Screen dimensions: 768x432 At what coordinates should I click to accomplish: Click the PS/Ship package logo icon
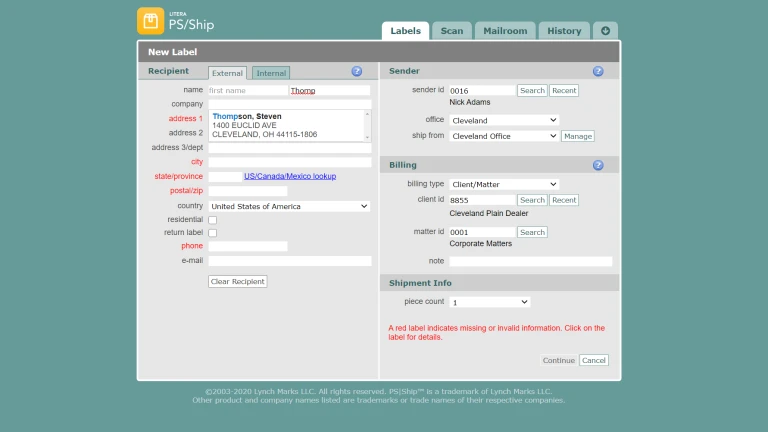[x=150, y=21]
